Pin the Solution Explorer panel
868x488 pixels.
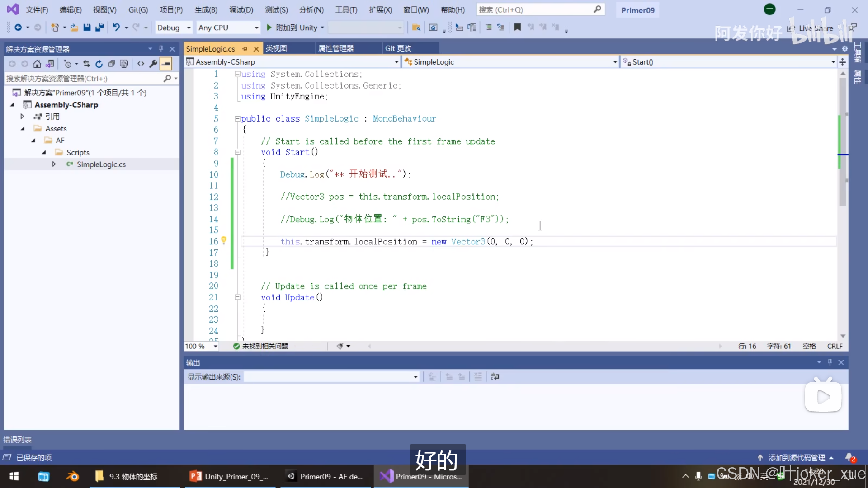(160, 48)
